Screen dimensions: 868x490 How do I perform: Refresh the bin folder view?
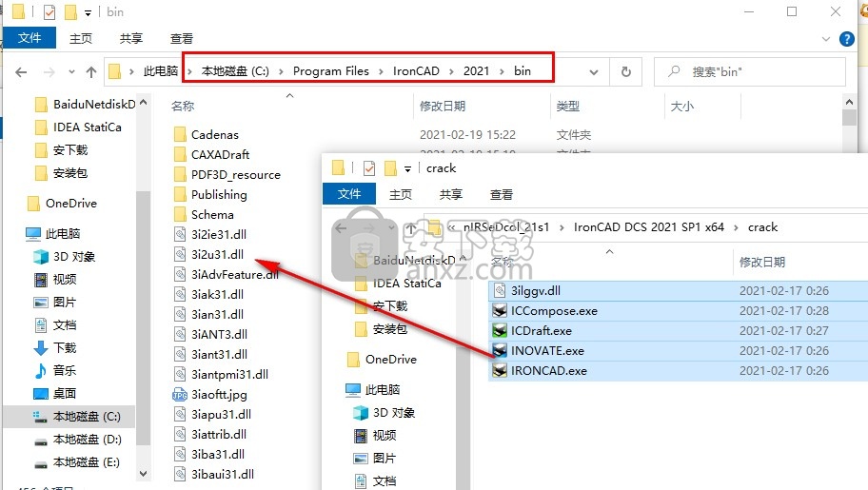[x=626, y=71]
